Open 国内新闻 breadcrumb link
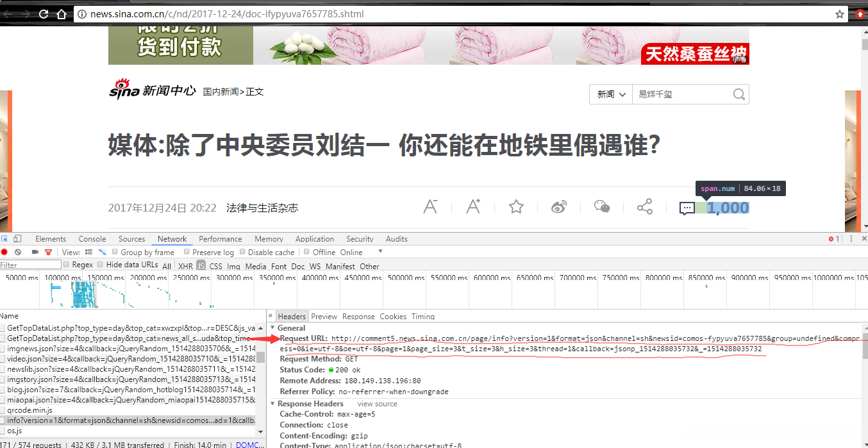Screen dimensions: 868x448 point(221,92)
